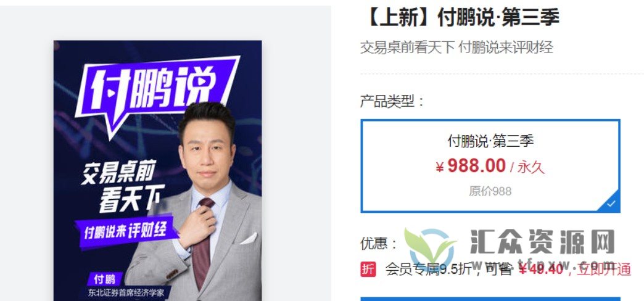Screen dimensions: 644x301
Task: Select the 付鹏说·第三季 product type option
Action: [490, 166]
